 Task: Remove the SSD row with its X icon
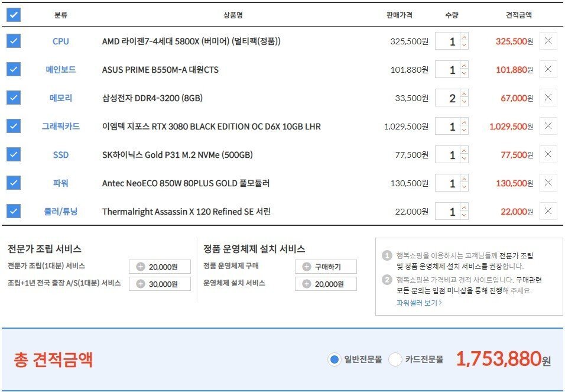(x=548, y=154)
